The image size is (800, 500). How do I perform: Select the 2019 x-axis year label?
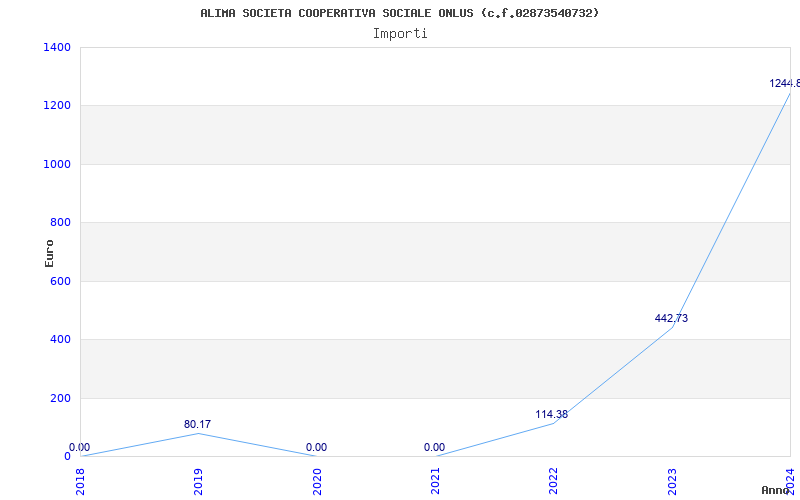(198, 481)
